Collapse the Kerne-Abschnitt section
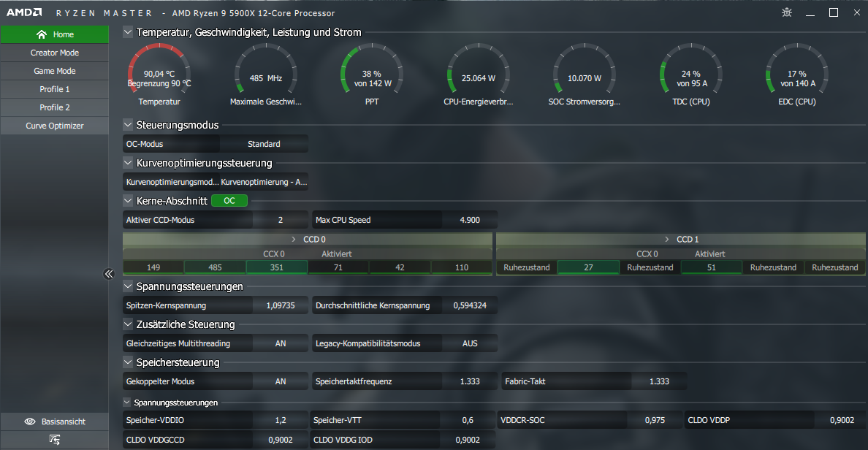The height and width of the screenshot is (450, 868). coord(128,200)
